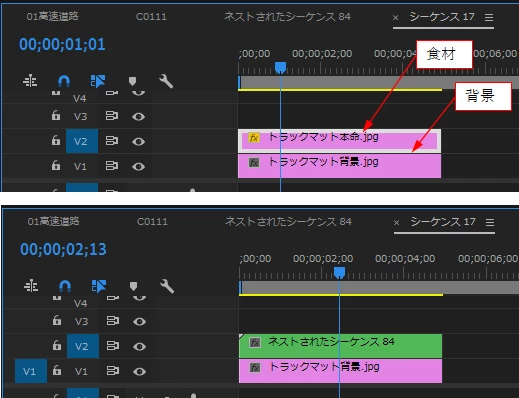Open panel menu beside シーケンス 17 in upper timeline
This screenshot has width=519, height=398.
pyautogui.click(x=489, y=17)
